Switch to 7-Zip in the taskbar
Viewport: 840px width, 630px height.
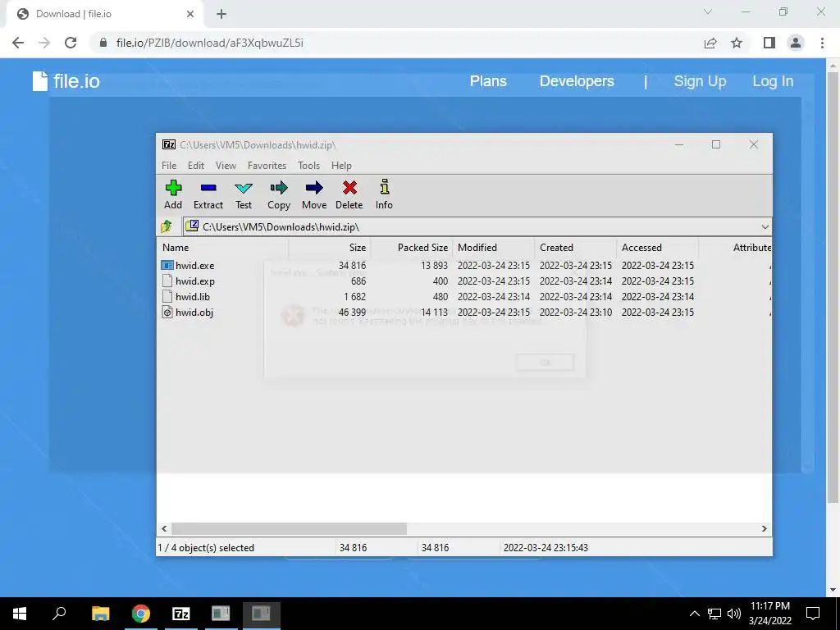[x=181, y=614]
